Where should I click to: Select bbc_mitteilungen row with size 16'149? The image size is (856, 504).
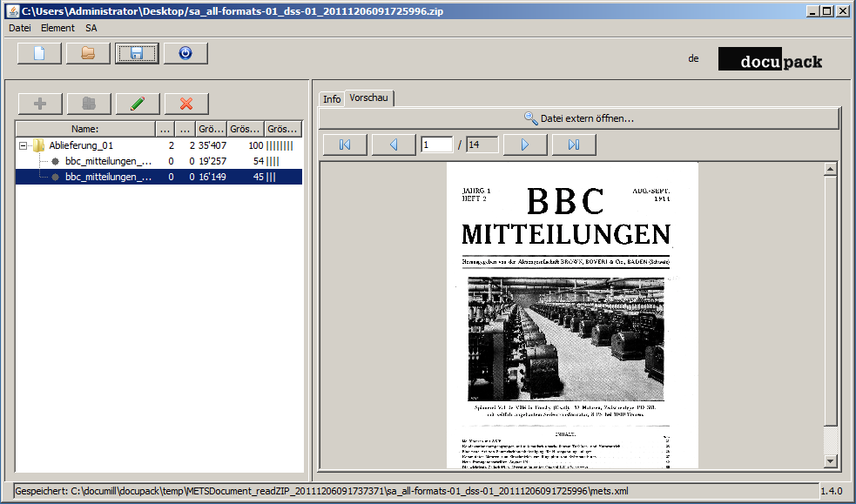(x=158, y=177)
